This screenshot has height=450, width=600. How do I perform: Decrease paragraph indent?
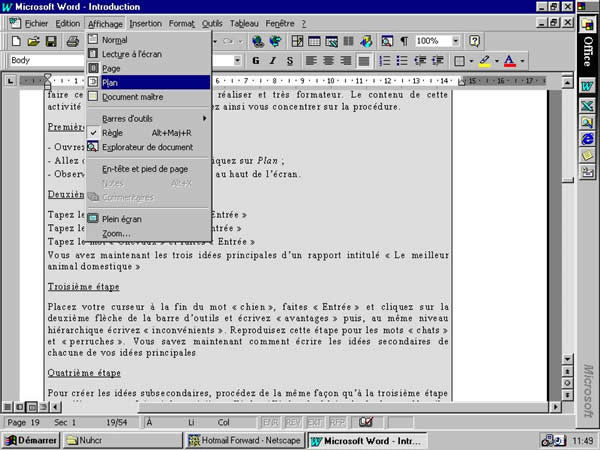(420, 60)
